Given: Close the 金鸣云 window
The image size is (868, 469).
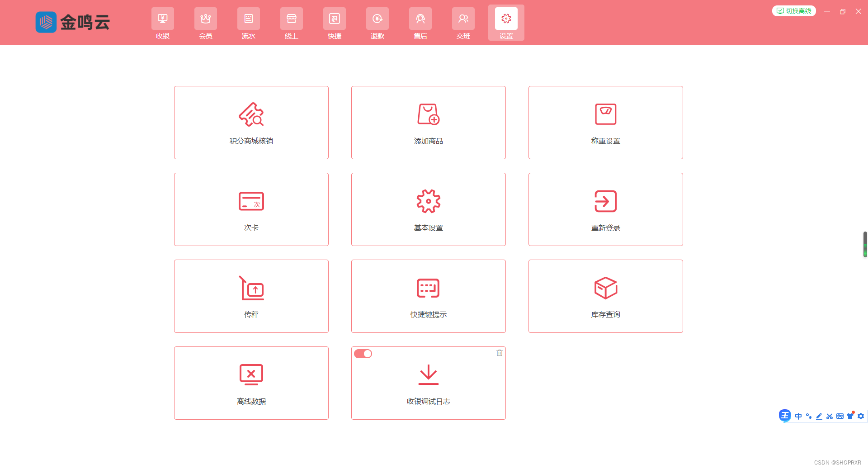Looking at the screenshot, I should pyautogui.click(x=859, y=11).
